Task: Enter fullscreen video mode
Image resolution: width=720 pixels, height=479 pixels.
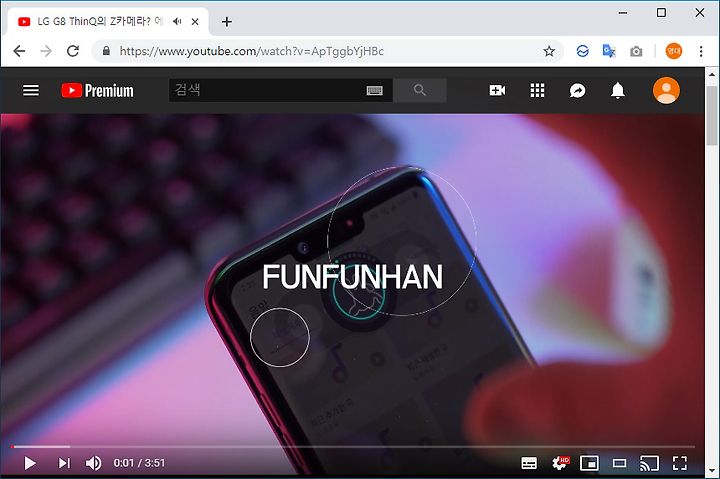Action: click(x=680, y=463)
